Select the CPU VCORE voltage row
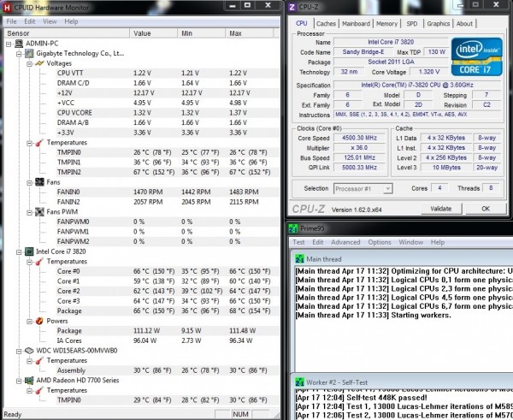 tap(168, 113)
